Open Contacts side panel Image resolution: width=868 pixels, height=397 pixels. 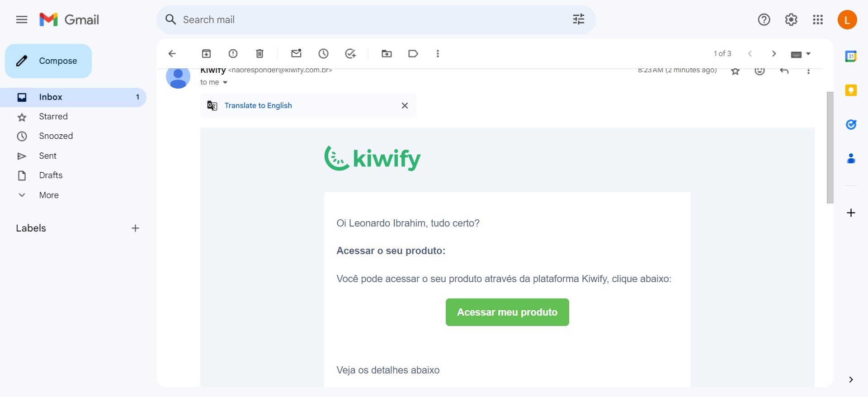(851, 158)
